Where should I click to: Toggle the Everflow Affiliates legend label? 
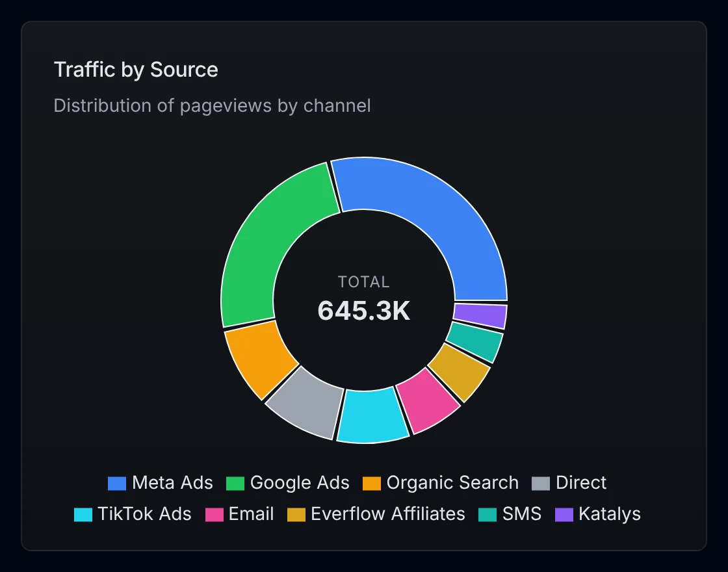click(x=388, y=514)
